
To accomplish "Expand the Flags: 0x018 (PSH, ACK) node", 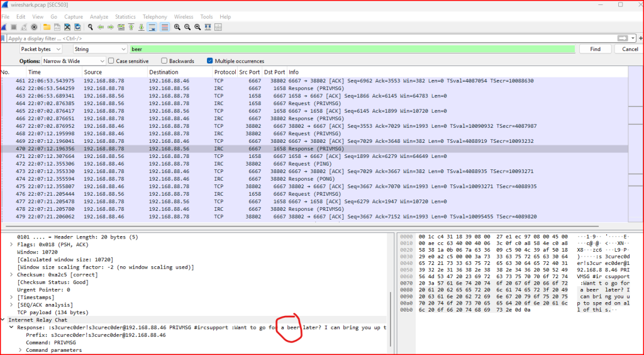I will 11,244.
